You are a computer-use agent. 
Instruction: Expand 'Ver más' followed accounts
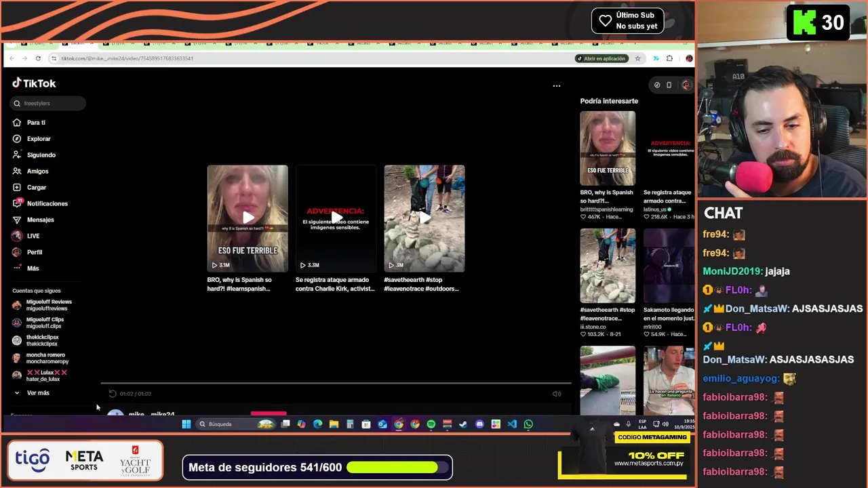tap(32, 393)
